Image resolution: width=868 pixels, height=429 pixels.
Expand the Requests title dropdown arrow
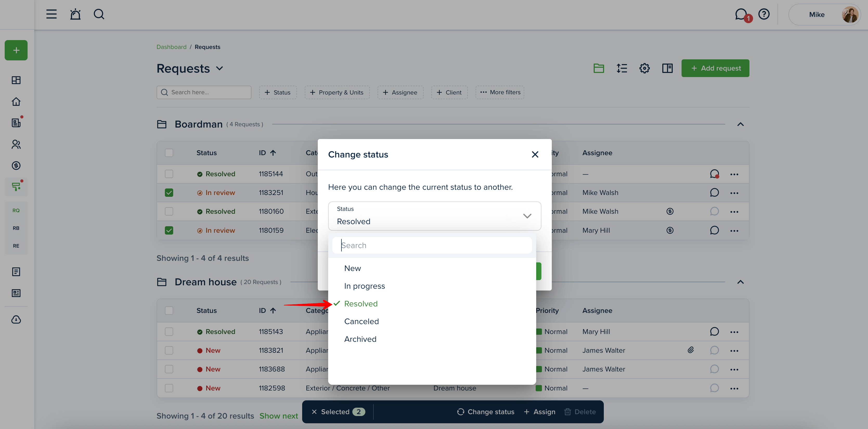(x=219, y=68)
